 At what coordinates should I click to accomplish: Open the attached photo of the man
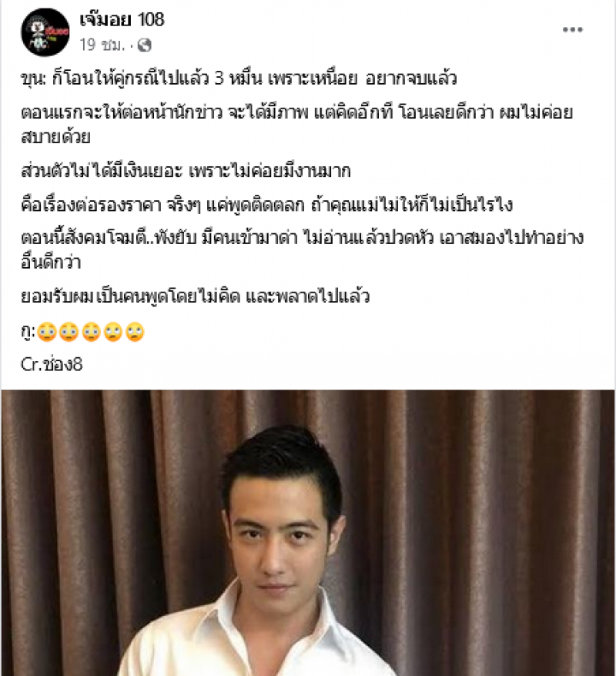tap(308, 533)
